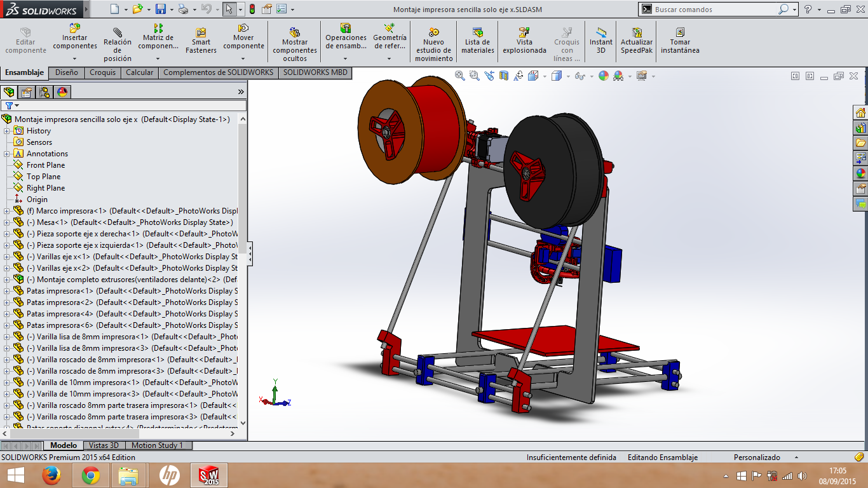868x488 pixels.
Task: Click Relación de posición mate tool
Action: (x=118, y=44)
